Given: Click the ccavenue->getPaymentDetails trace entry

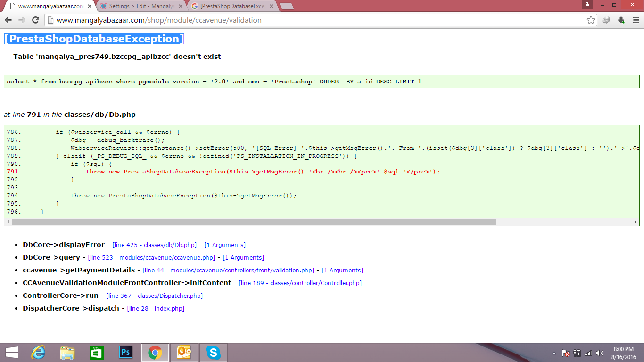Looking at the screenshot, I should click(x=79, y=271).
